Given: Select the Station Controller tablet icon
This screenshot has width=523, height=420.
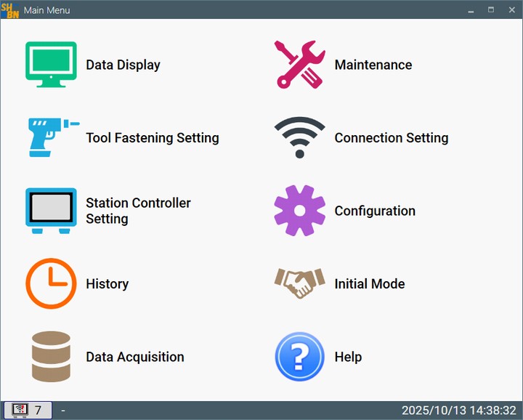Looking at the screenshot, I should tap(51, 211).
